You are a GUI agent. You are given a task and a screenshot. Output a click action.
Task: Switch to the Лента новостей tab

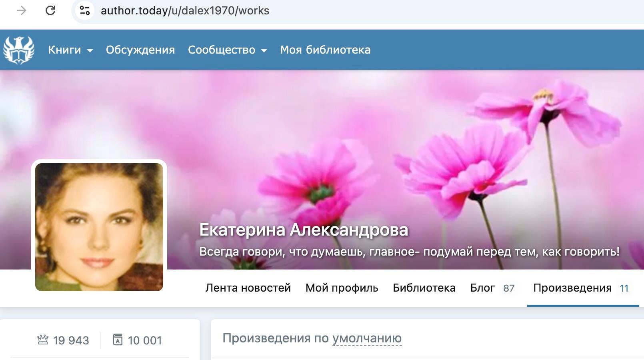(248, 288)
